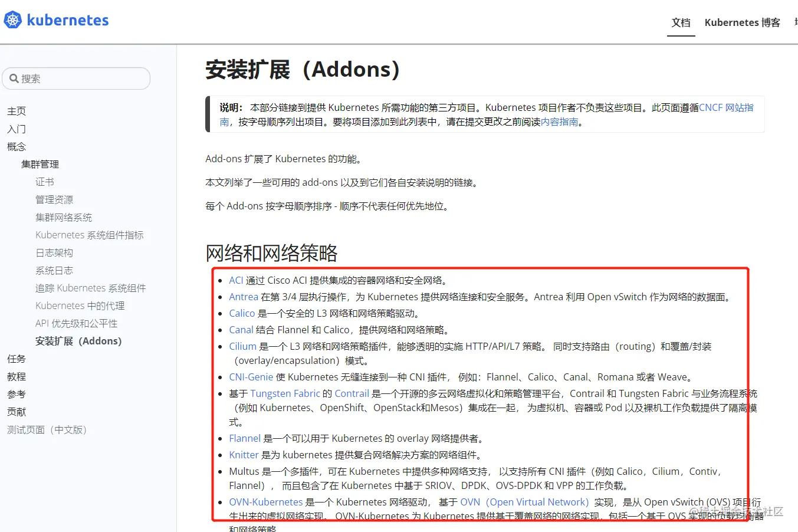Open the 文档 tab in the top navigation
Viewport: 798px width, 532px height.
pyautogui.click(x=681, y=22)
